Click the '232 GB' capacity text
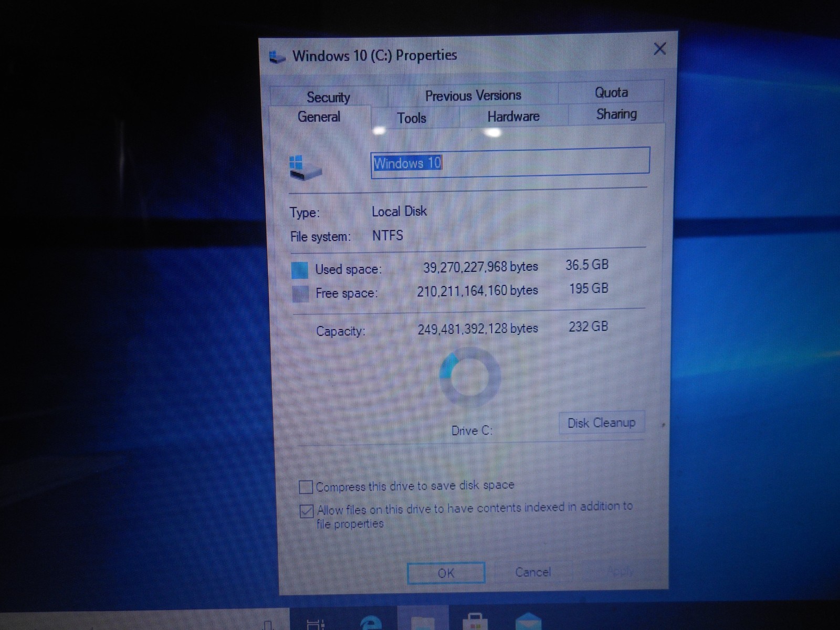 (588, 327)
